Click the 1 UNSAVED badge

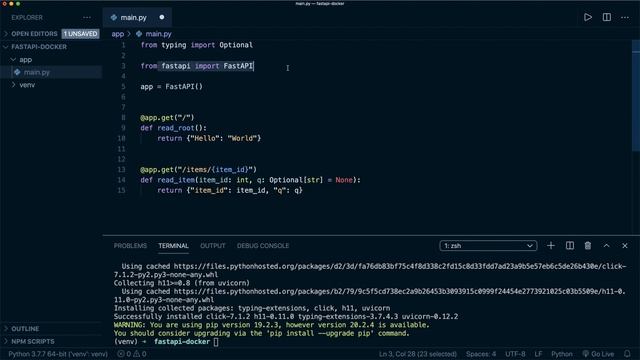pyautogui.click(x=80, y=34)
